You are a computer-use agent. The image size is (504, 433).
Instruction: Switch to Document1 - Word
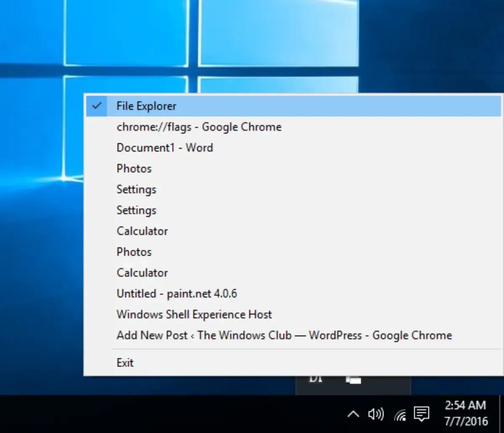294,148
